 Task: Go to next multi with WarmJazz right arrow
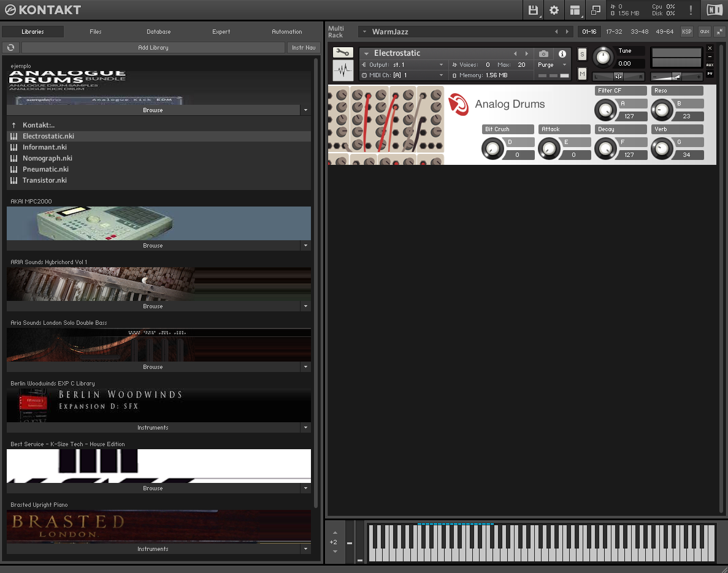567,31
